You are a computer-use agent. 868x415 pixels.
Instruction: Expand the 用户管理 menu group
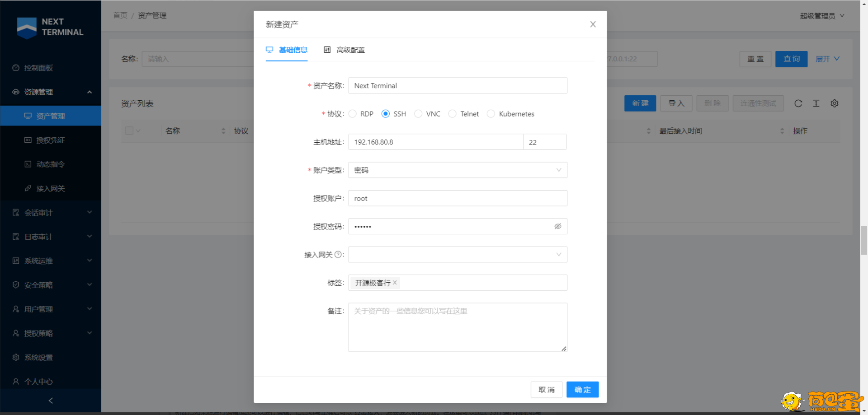click(90, 309)
